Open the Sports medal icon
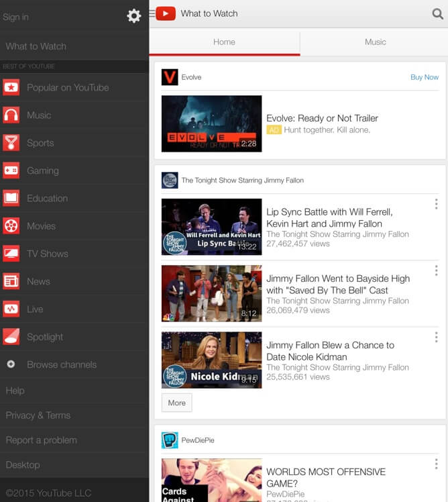The image size is (448, 502). click(11, 143)
